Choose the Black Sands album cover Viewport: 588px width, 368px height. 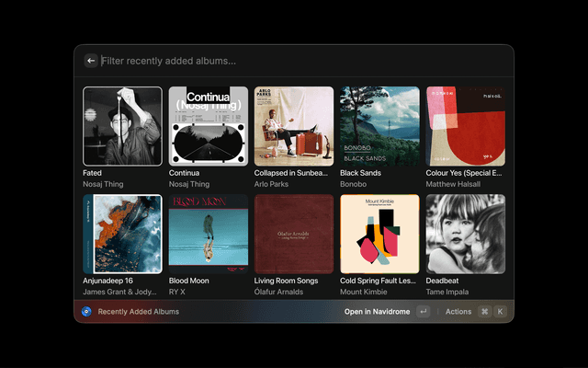(x=379, y=126)
